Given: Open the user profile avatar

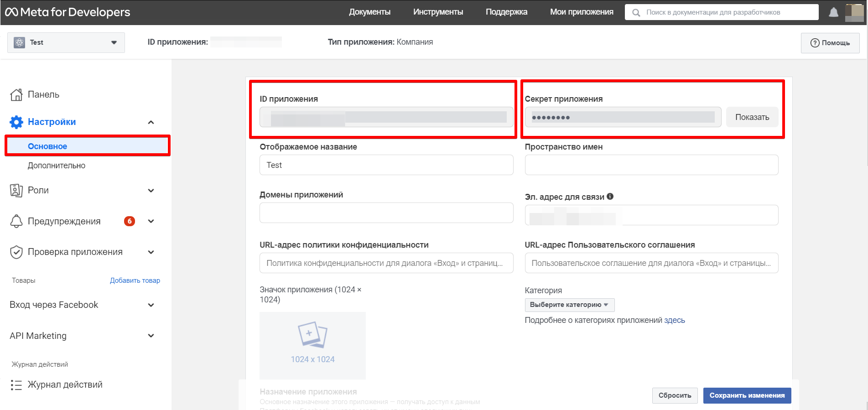Looking at the screenshot, I should 854,12.
